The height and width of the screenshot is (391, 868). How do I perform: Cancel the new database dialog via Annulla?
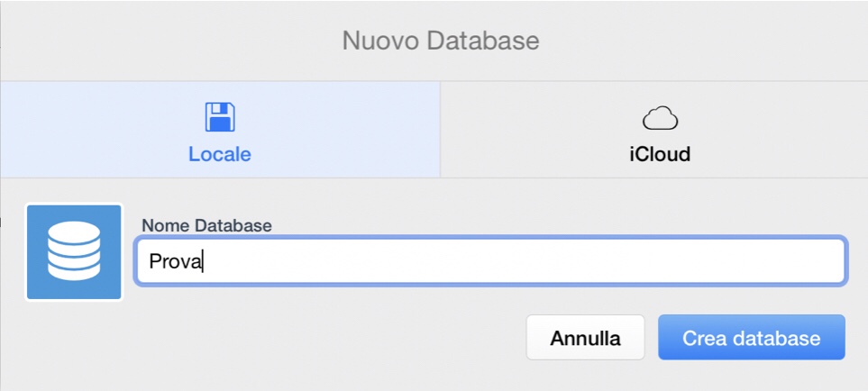point(585,338)
